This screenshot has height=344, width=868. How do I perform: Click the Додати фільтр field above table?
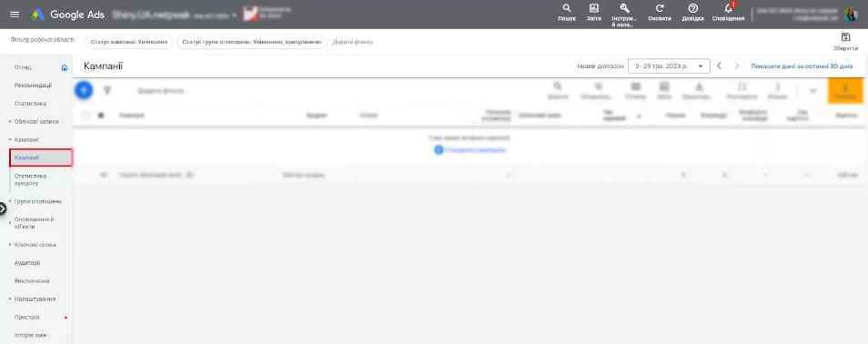[160, 91]
